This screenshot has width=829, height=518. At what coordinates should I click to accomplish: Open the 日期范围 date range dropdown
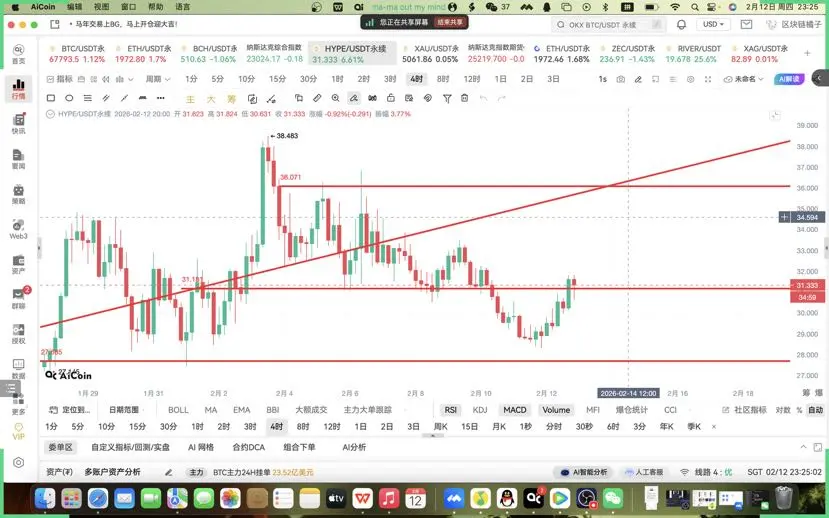click(125, 410)
